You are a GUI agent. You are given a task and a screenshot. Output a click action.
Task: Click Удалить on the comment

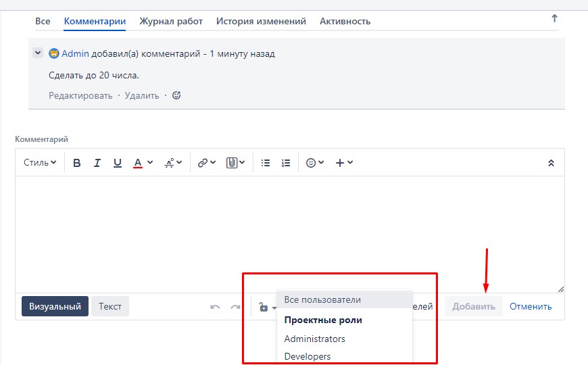tap(142, 96)
